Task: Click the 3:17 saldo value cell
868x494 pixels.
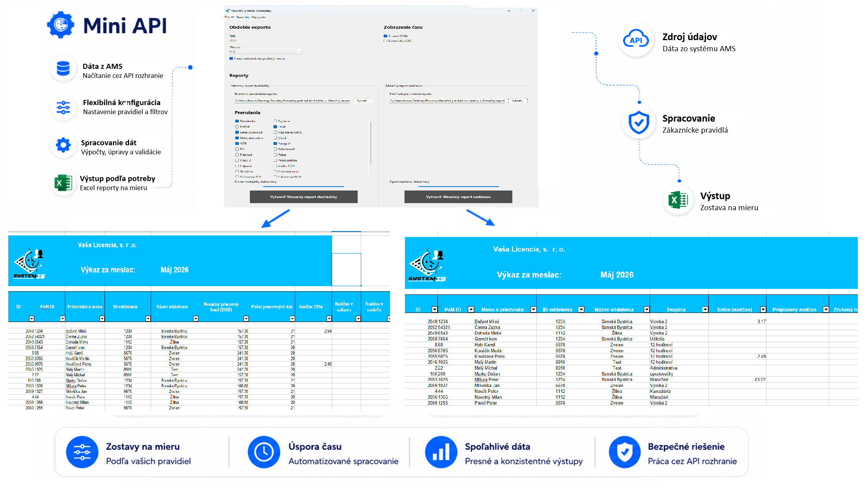Action: click(x=737, y=322)
